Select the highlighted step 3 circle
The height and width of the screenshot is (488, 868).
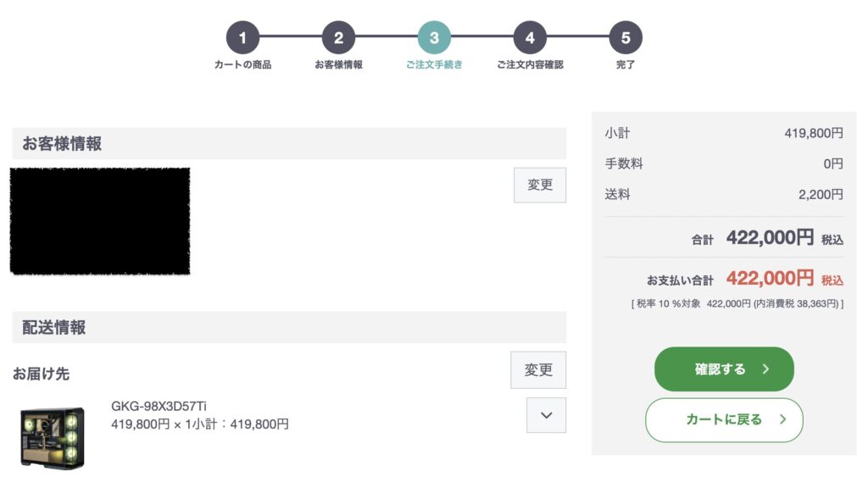[x=434, y=37]
